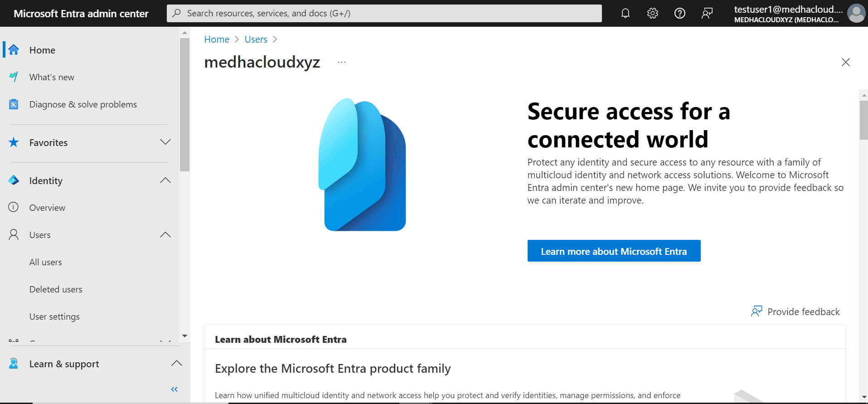The image size is (868, 404).
Task: Open the more options ellipsis beside medhacloudxyz
Action: pos(342,62)
